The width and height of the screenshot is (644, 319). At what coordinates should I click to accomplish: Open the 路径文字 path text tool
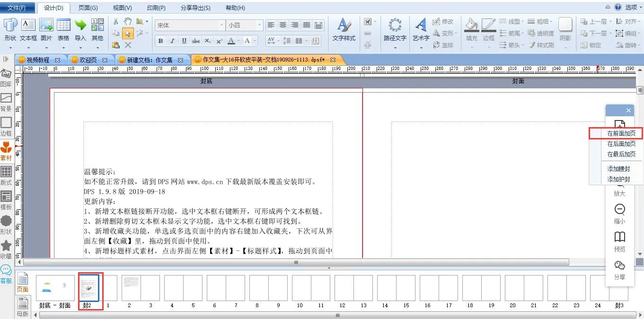[395, 31]
